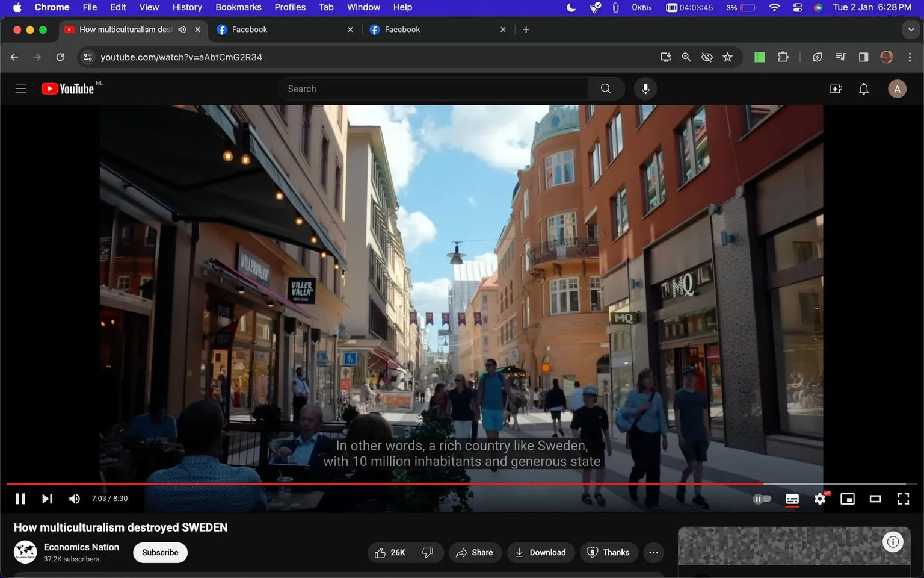The width and height of the screenshot is (924, 578).
Task: Open the Apple menu
Action: point(17,7)
